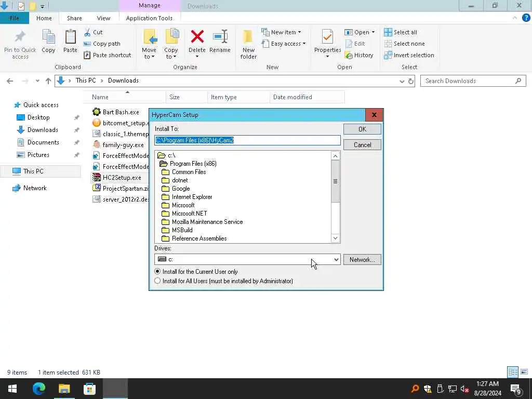Open the Drives combo box
The width and height of the screenshot is (532, 399).
coord(247,259)
